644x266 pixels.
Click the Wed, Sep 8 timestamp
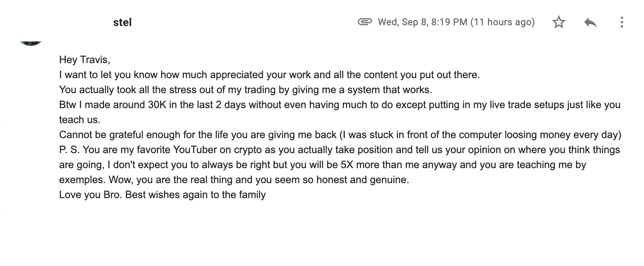456,22
